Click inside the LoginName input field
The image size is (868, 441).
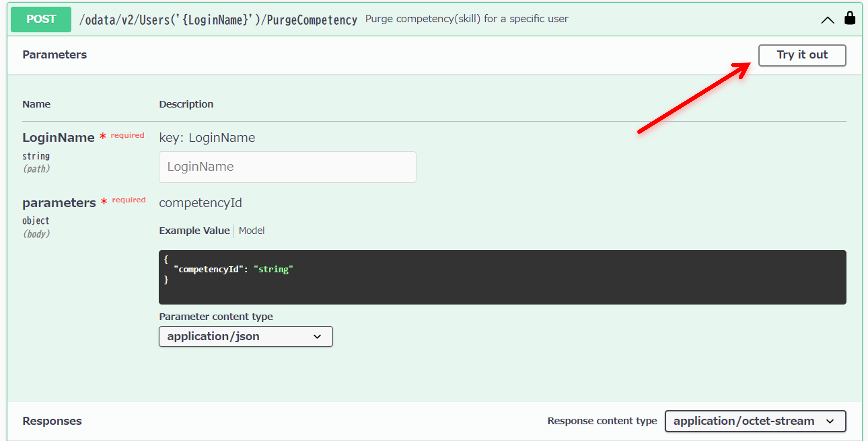point(287,166)
